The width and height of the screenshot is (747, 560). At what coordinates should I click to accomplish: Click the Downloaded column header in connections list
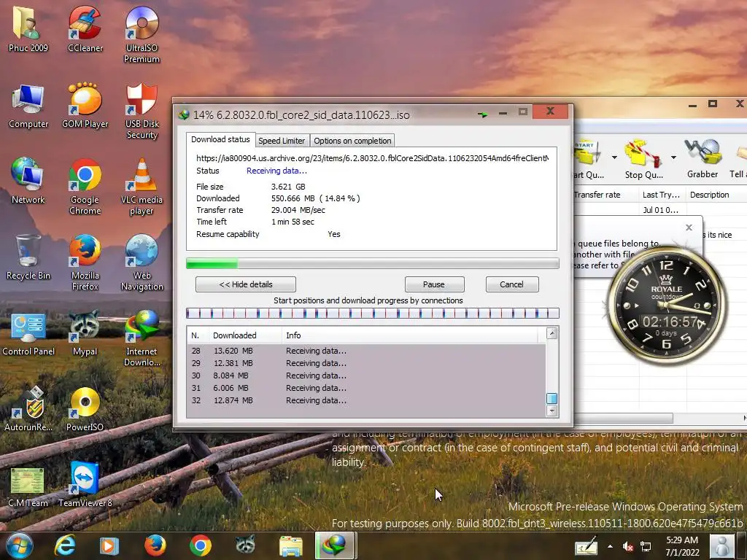pyautogui.click(x=244, y=335)
